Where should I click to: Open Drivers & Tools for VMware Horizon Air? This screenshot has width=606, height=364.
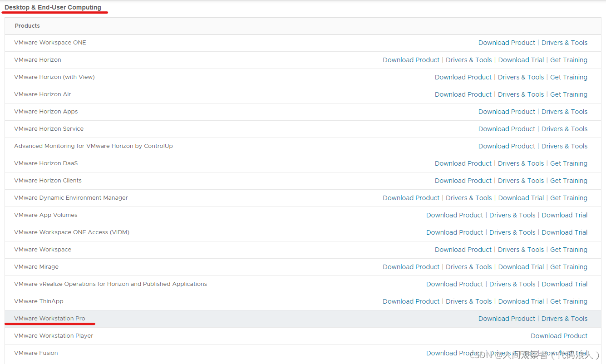tap(521, 94)
